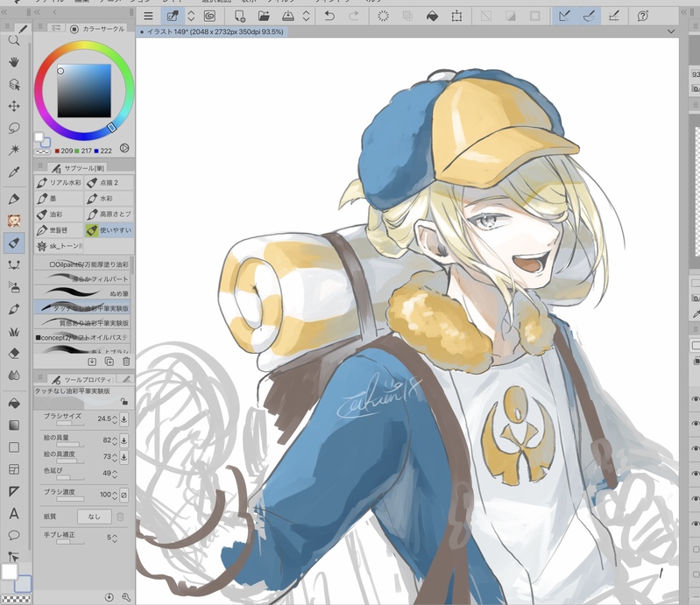Image resolution: width=700 pixels, height=605 pixels.
Task: Select the Operation object tool
Action: click(14, 84)
